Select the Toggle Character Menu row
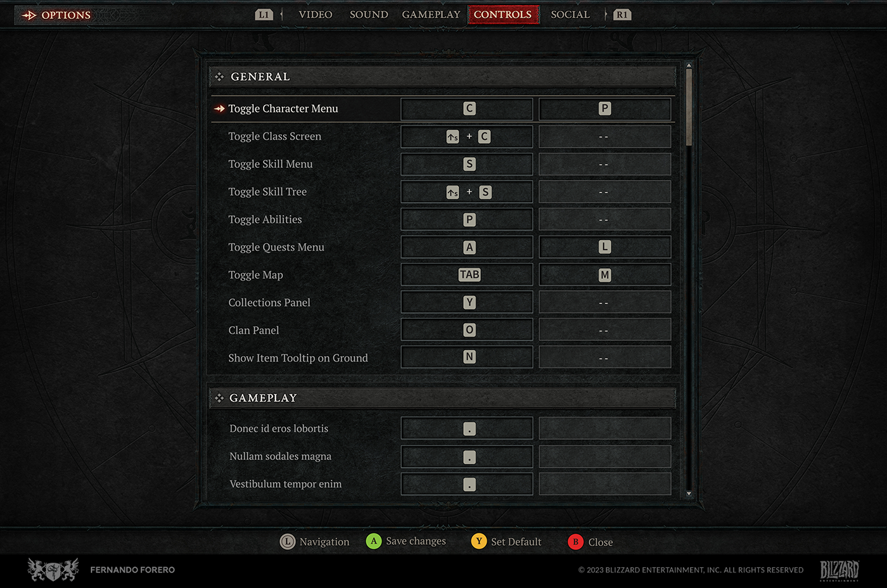887x588 pixels. tap(443, 108)
